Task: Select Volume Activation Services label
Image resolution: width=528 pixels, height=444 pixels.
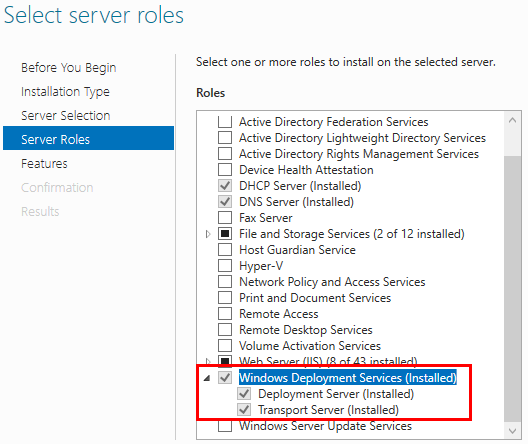Action: click(310, 346)
